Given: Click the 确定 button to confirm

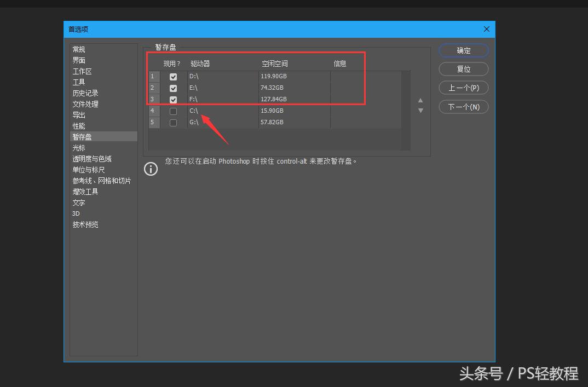Looking at the screenshot, I should pos(463,50).
